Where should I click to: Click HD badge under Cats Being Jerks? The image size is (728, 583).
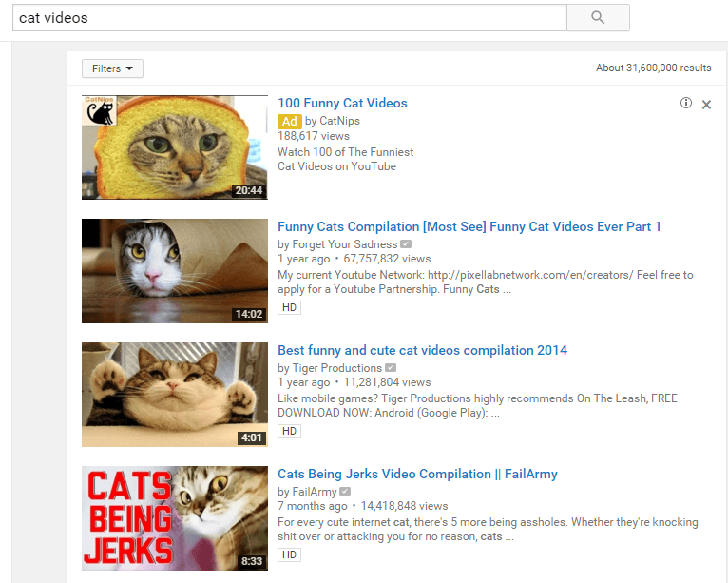(289, 554)
